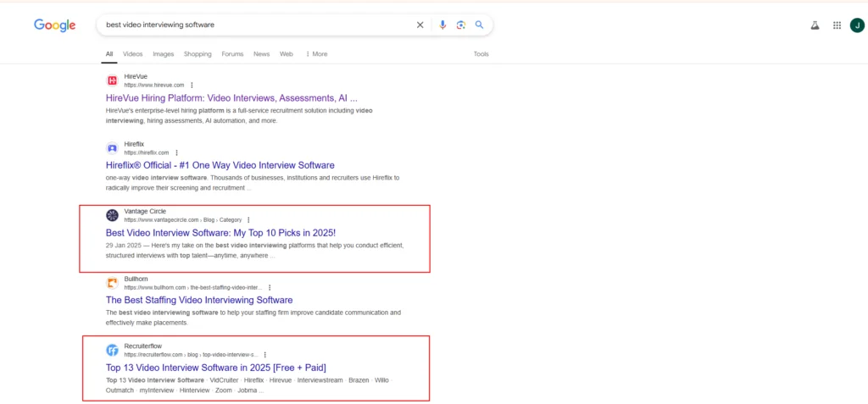Open Vantage Circle Best Video Interview Software link

tap(221, 232)
